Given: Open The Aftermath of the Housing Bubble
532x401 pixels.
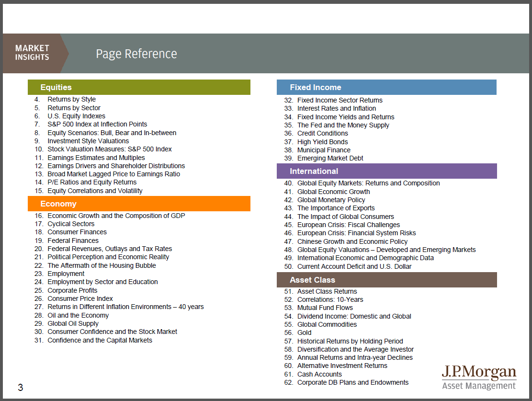Looking at the screenshot, I should pos(102,265).
